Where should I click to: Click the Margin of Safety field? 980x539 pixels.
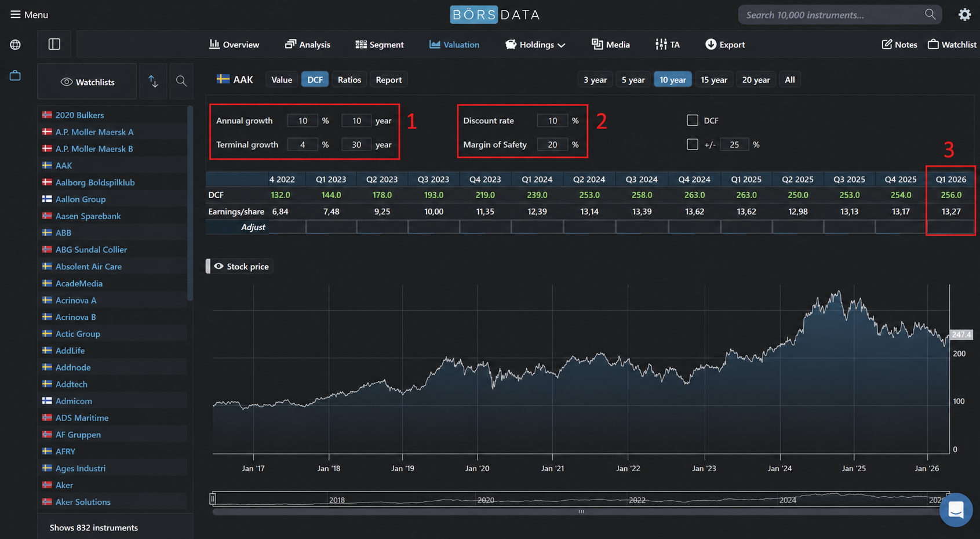(552, 144)
